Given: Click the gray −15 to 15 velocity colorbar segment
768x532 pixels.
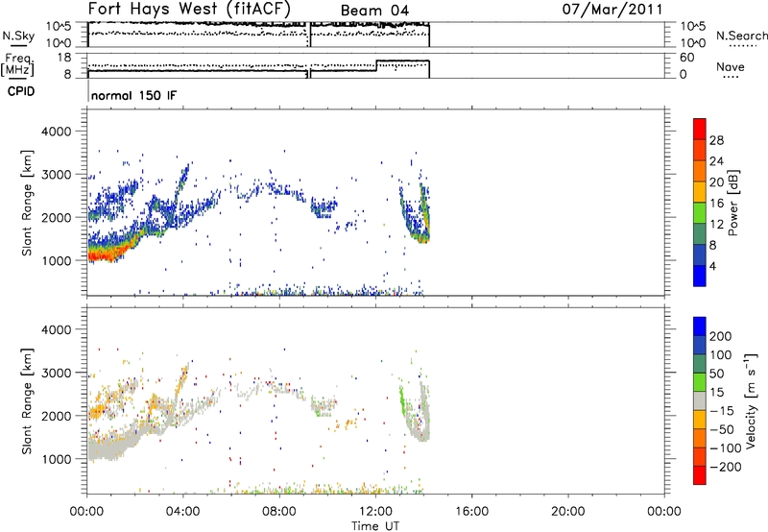Looking at the screenshot, I should pyautogui.click(x=700, y=400).
